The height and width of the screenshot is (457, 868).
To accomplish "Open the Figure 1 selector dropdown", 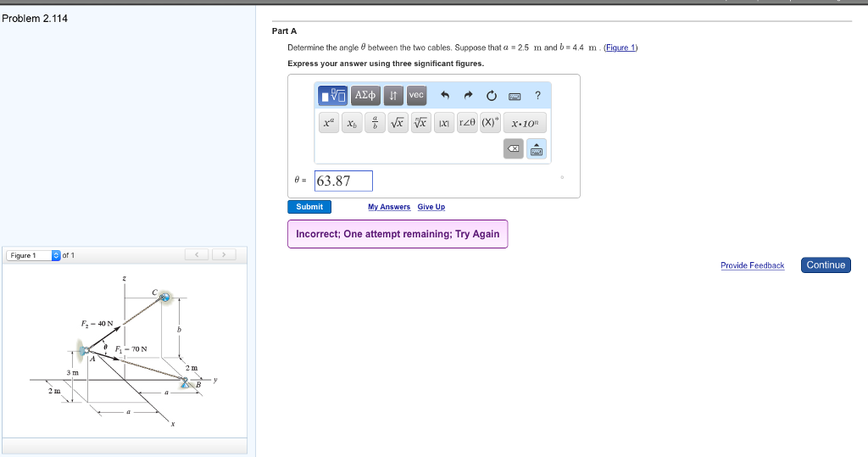I will point(33,255).
